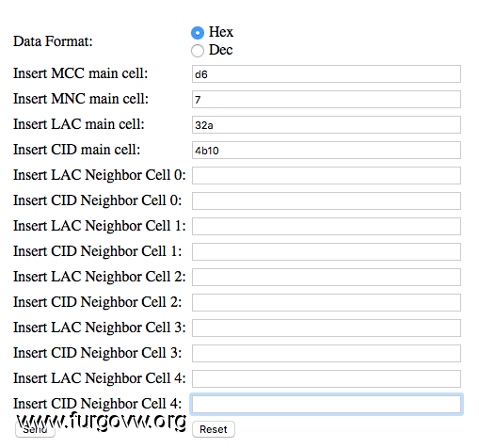Click the LAC main cell field
479x448 pixels.
pyautogui.click(x=327, y=125)
